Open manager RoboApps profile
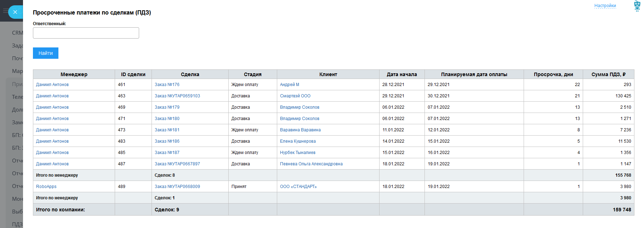The height and width of the screenshot is (228, 644). 46,187
